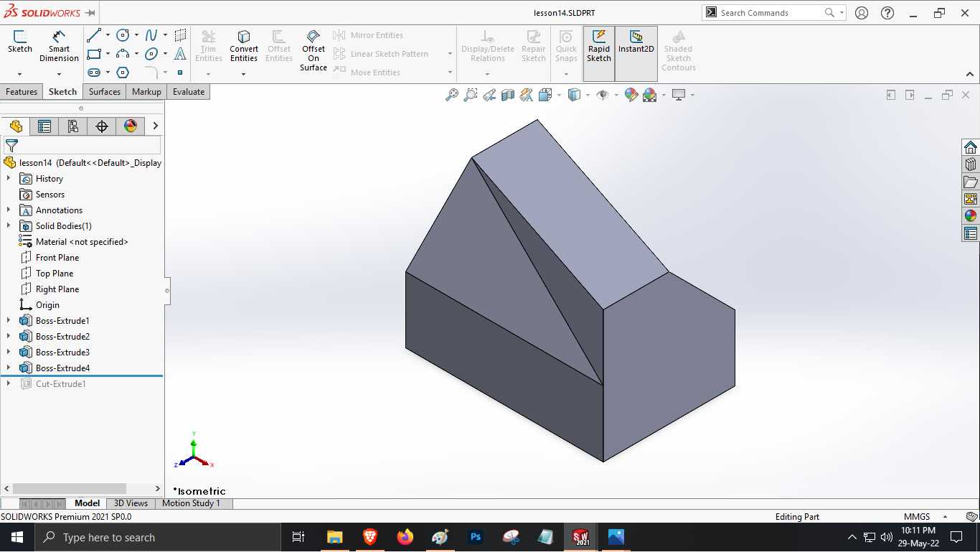Open the DimXpertManager tab icon
980x560 pixels.
pos(102,126)
